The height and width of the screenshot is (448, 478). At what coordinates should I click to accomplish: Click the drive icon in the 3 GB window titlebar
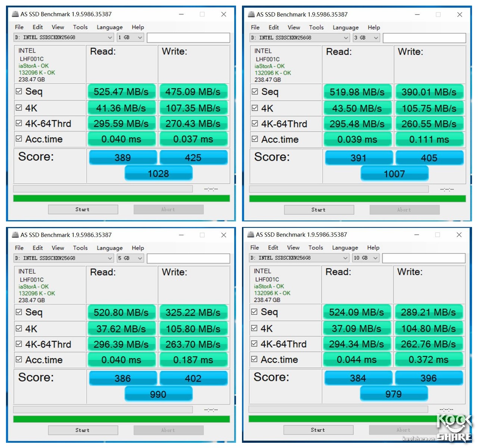[x=251, y=15]
